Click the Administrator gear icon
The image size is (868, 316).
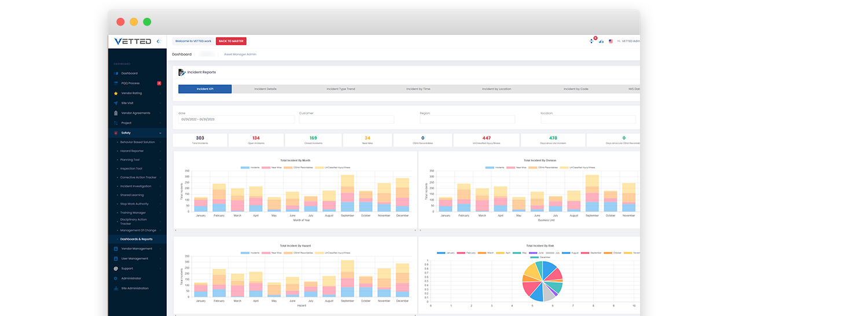116,278
